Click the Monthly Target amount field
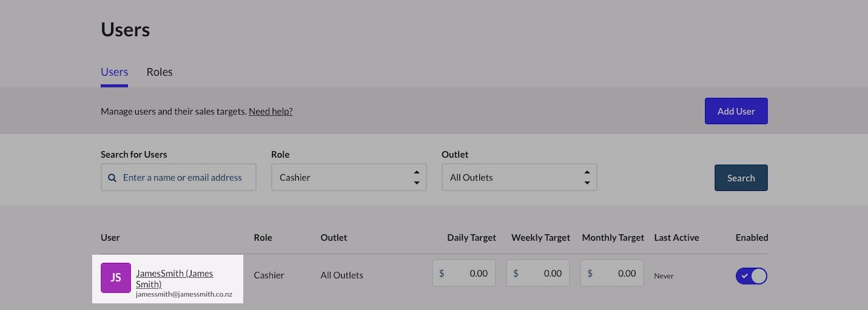868x310 pixels. pos(612,273)
